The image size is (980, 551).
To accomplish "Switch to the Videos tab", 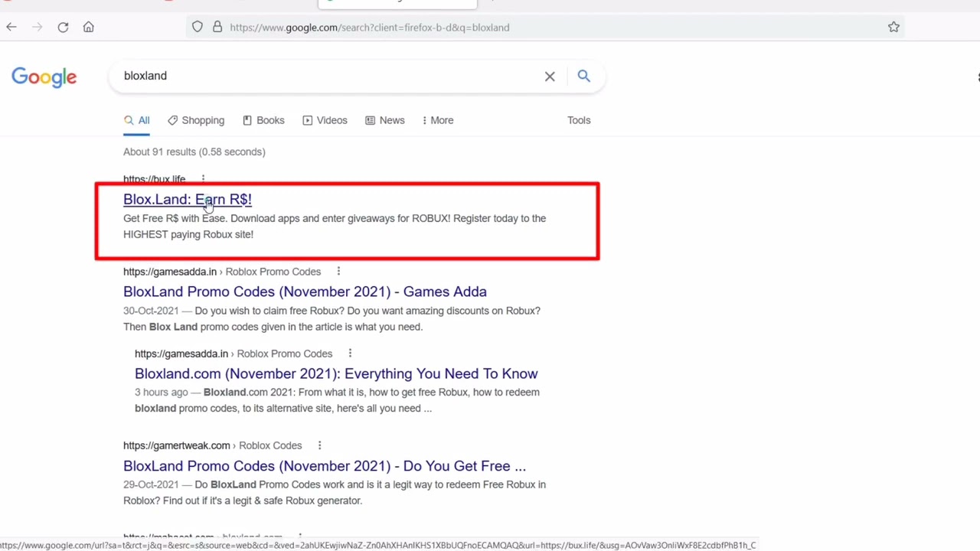I will pyautogui.click(x=325, y=121).
